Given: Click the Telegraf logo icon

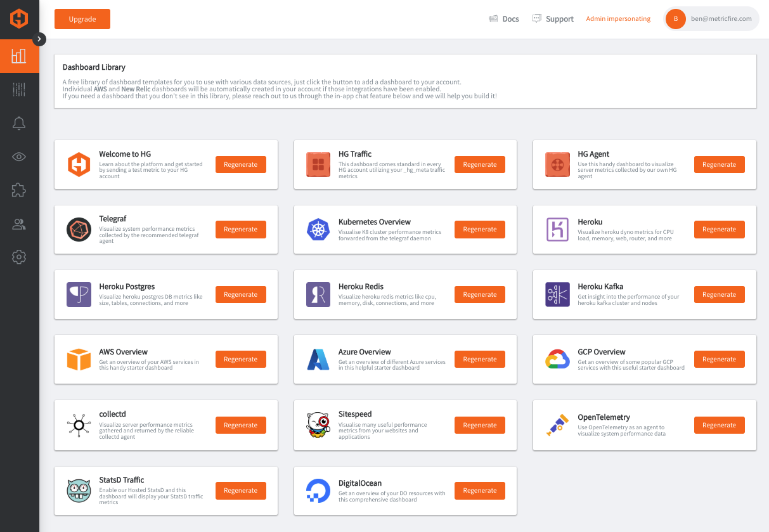Looking at the screenshot, I should (x=79, y=230).
